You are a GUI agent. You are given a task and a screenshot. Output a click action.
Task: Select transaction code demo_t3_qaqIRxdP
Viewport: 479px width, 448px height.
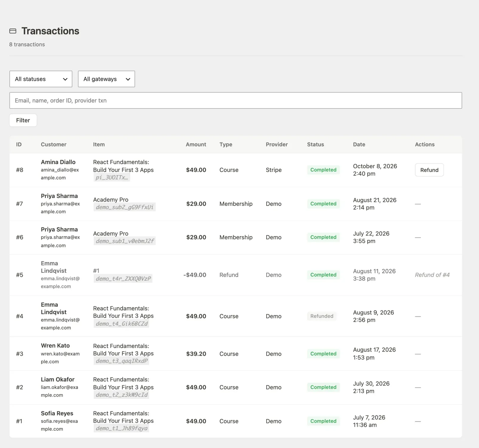(x=122, y=361)
